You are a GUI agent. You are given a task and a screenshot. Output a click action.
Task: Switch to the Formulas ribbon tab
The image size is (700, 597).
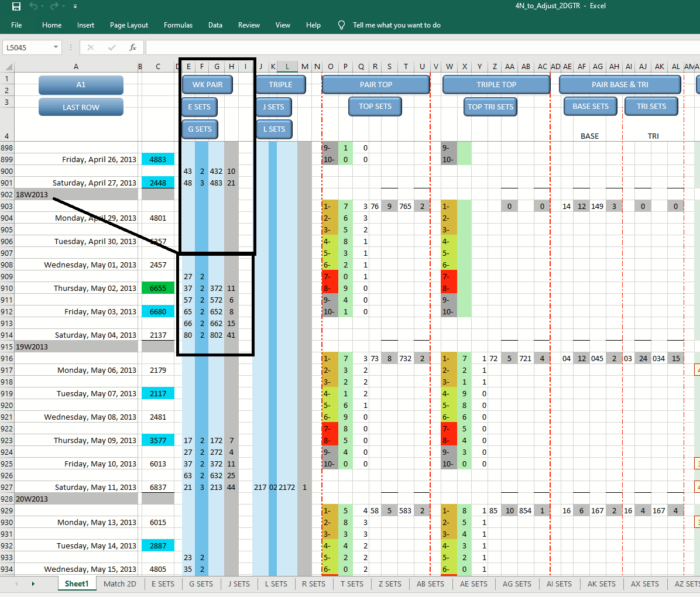pos(178,25)
